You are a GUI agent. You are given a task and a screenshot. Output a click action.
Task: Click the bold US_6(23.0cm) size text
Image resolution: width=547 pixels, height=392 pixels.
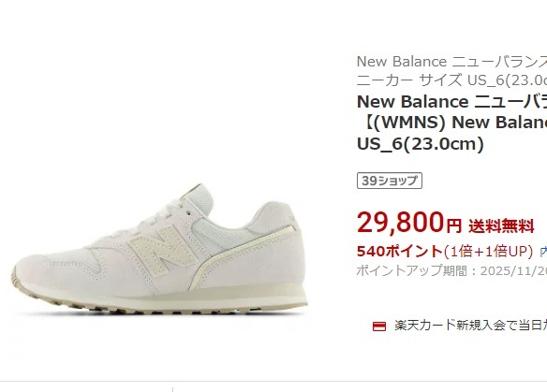[x=421, y=143]
